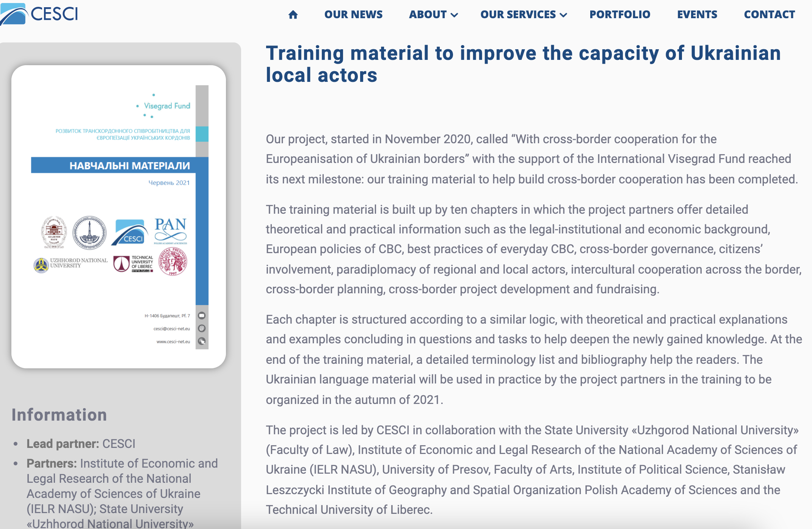Image resolution: width=812 pixels, height=529 pixels.
Task: Click the H-1406 Будапешт address text
Action: (x=167, y=316)
